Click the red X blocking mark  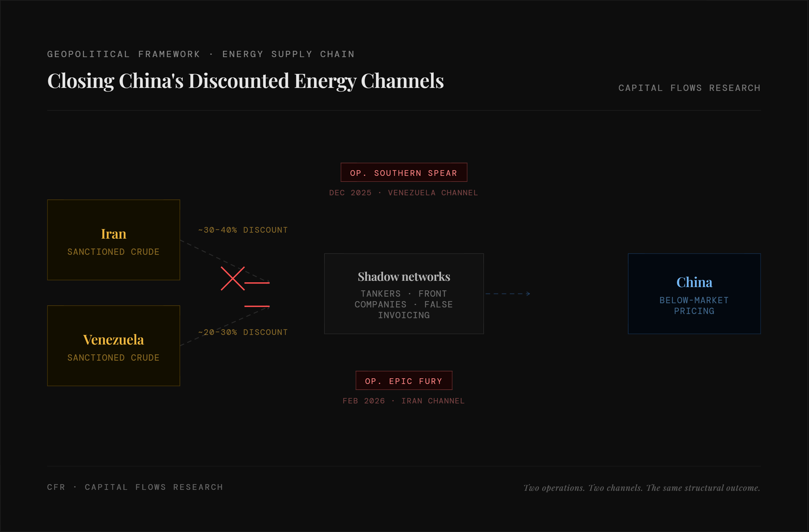233,279
